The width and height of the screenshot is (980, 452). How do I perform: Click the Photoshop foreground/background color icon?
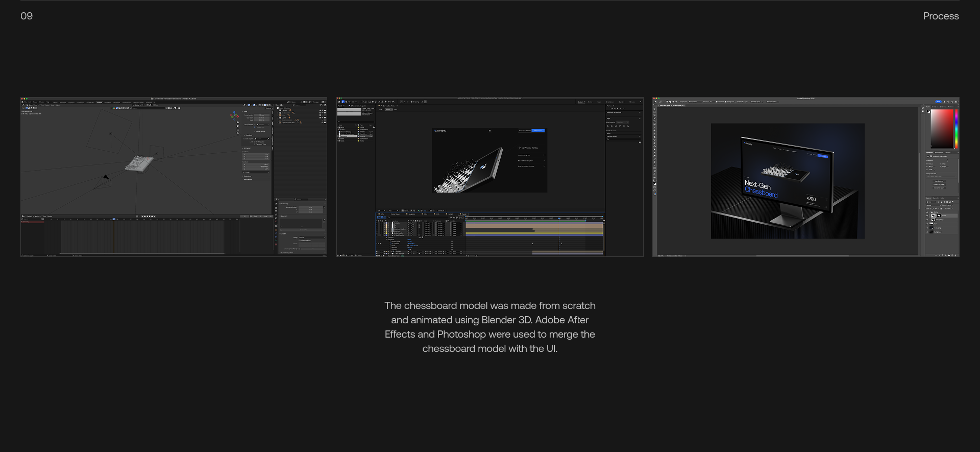655,182
